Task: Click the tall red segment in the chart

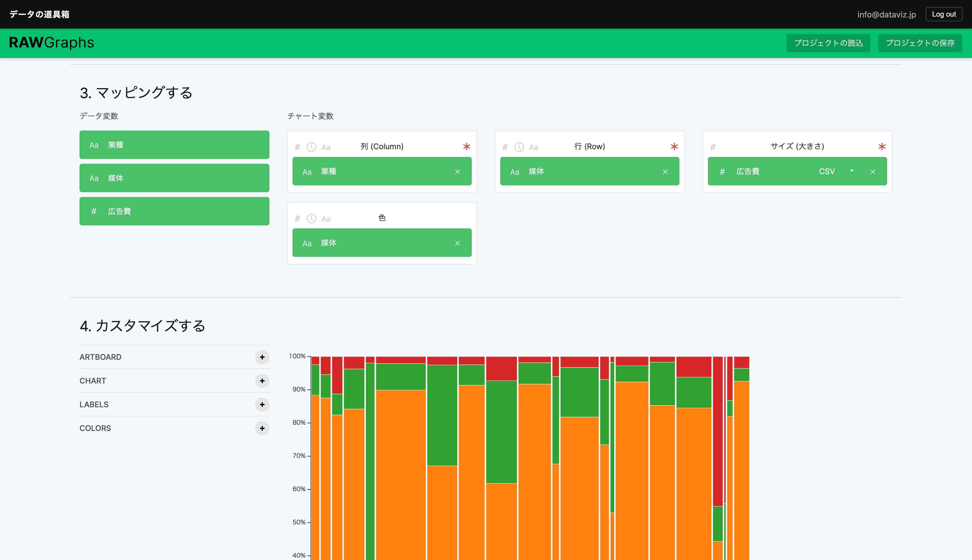Action: pyautogui.click(x=717, y=431)
